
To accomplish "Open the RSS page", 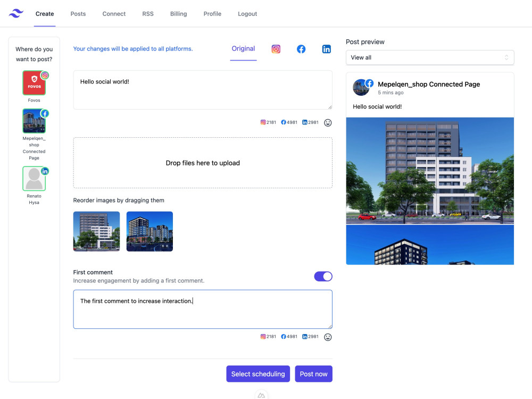I will [x=148, y=14].
